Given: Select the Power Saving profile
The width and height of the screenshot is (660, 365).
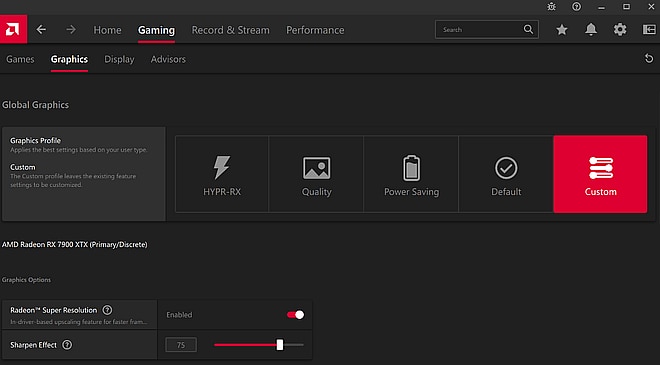Looking at the screenshot, I should 411,174.
